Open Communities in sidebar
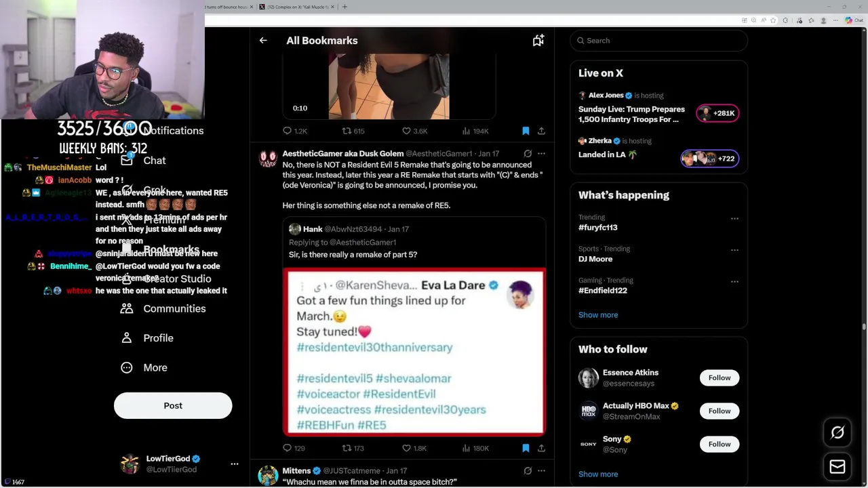Image resolution: width=868 pixels, height=488 pixels. point(163,308)
